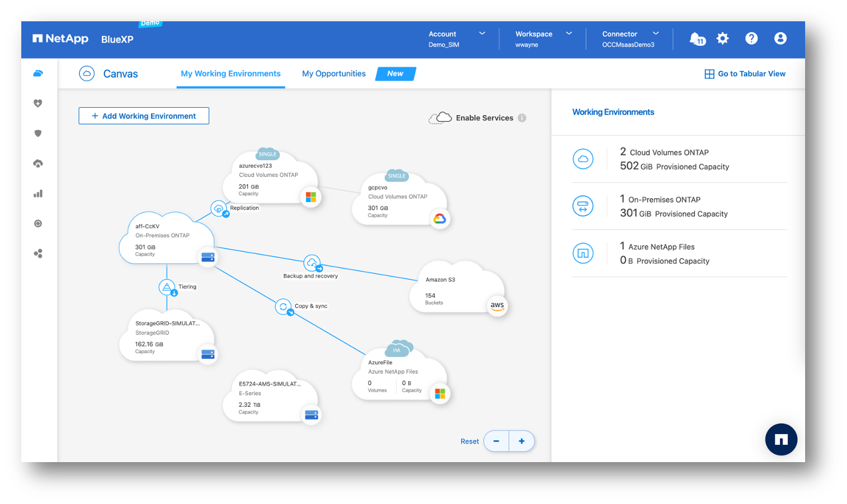Click Add Working Environment button
The height and width of the screenshot is (504, 847).
pyautogui.click(x=144, y=116)
